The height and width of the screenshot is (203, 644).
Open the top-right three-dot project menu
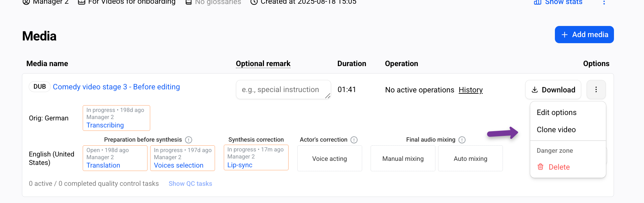click(604, 2)
